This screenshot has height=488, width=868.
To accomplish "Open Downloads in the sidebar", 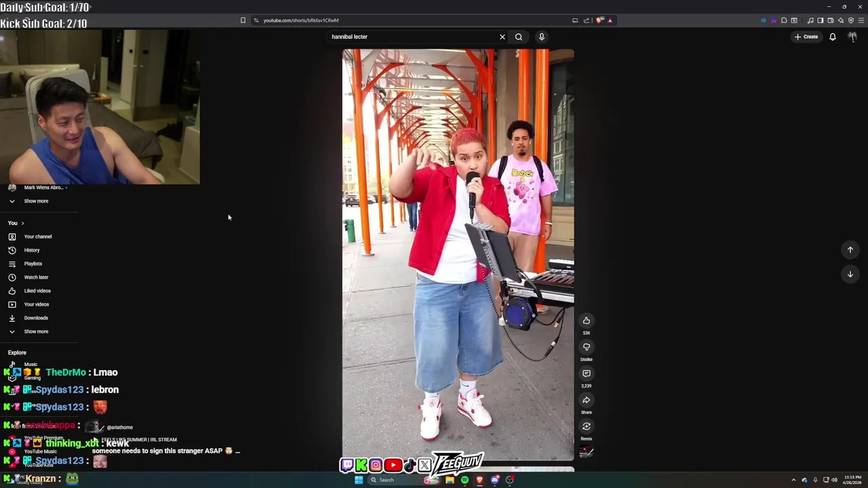I will pos(36,318).
